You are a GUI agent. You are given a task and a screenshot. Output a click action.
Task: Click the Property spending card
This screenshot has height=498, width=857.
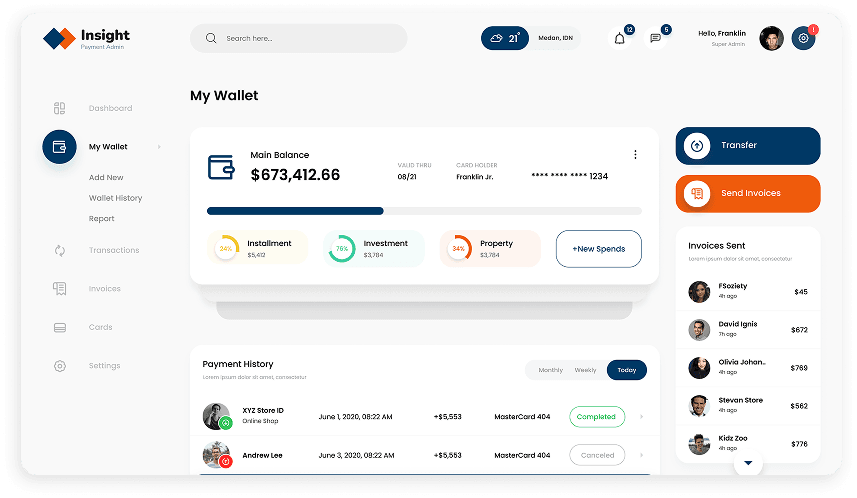[490, 249]
